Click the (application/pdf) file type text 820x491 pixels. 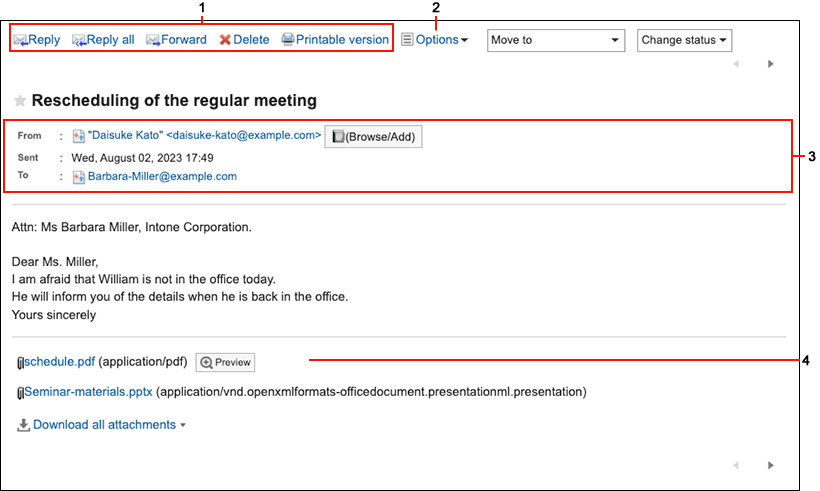[143, 362]
